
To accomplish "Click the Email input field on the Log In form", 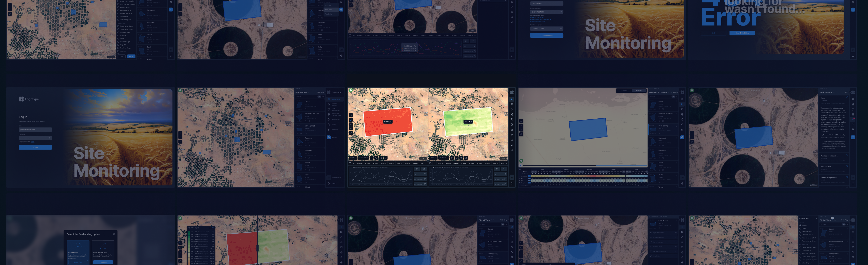I will point(35,129).
